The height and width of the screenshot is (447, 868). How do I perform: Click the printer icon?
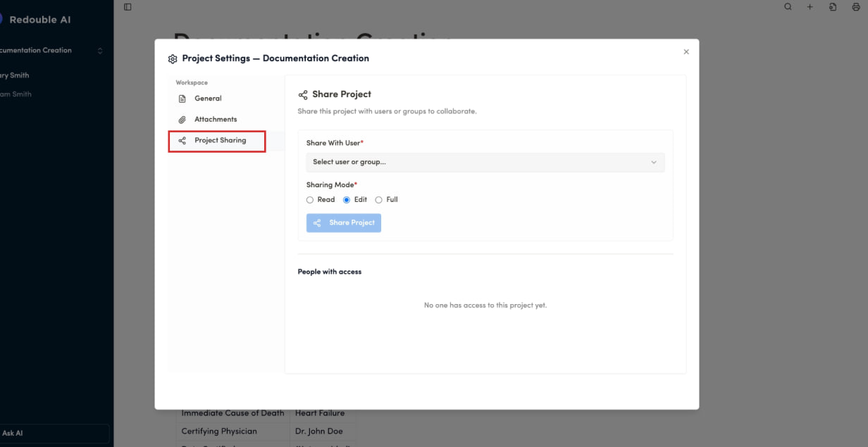coord(856,7)
